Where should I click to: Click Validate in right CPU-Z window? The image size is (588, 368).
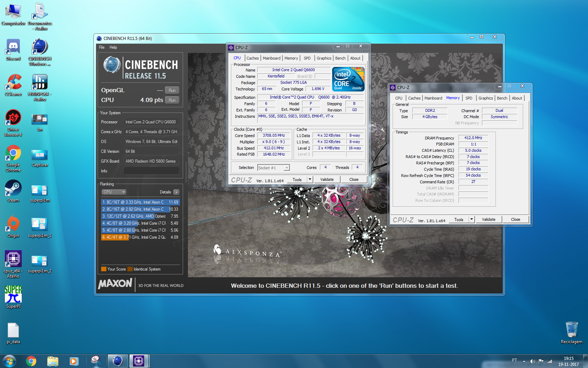point(489,219)
